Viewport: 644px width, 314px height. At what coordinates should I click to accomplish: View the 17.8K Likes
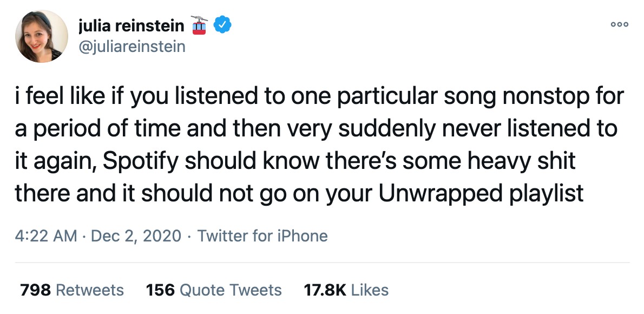click(x=346, y=290)
